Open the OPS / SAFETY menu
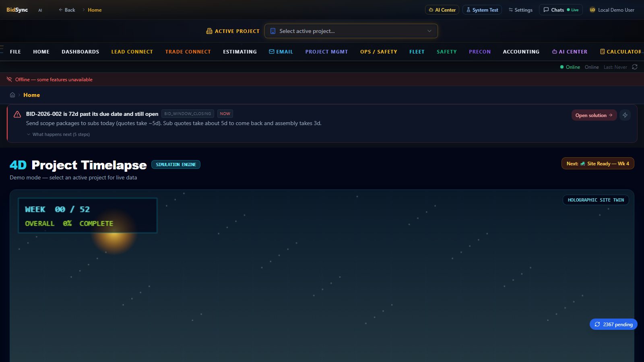This screenshot has width=644, height=362. coord(379,51)
